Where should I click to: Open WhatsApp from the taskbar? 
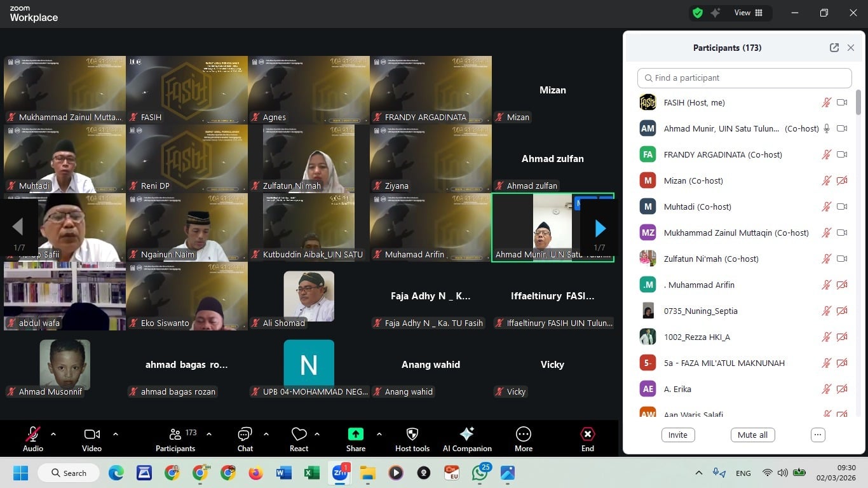coord(480,473)
